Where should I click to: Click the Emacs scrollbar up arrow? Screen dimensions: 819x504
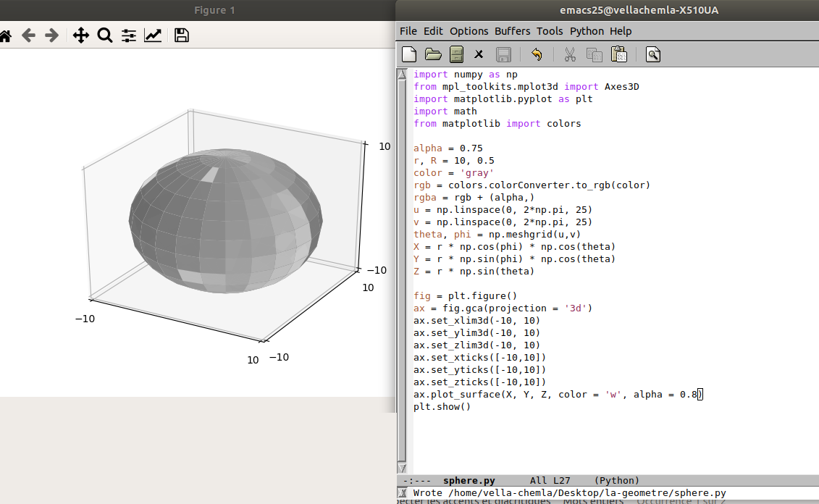point(403,75)
